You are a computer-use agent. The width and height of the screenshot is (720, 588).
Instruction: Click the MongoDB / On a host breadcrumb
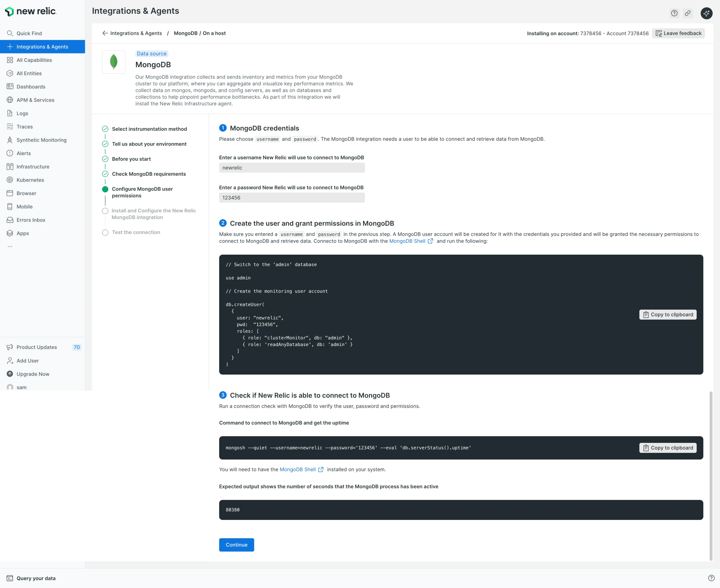click(x=200, y=33)
